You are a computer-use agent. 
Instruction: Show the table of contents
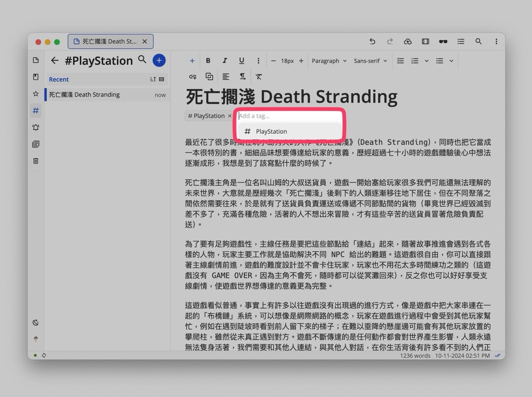461,41
